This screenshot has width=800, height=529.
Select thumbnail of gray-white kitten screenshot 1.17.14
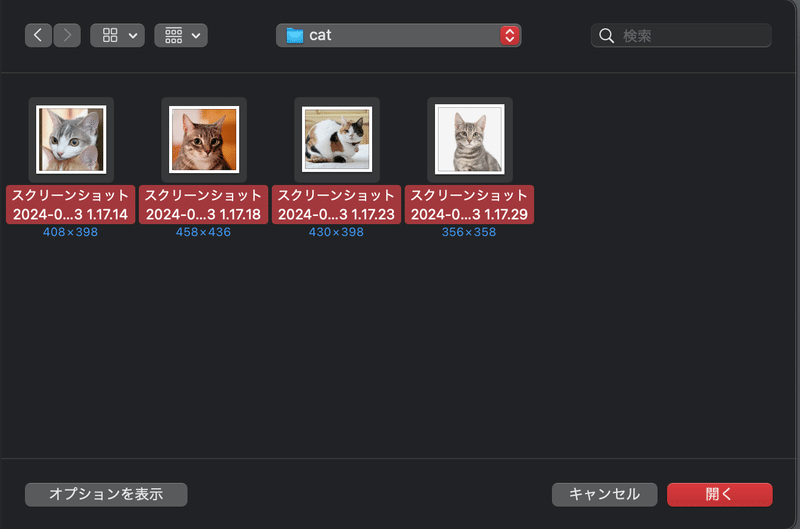pos(71,139)
